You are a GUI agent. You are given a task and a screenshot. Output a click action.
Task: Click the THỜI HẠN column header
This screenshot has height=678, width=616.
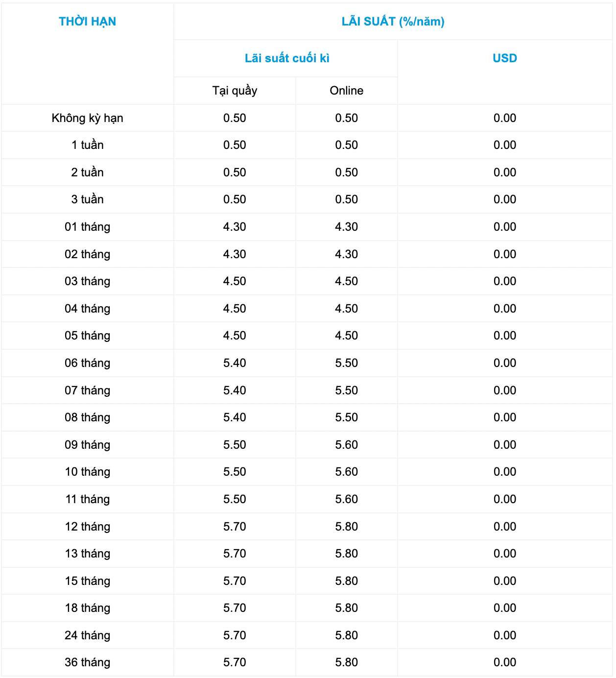pos(87,22)
